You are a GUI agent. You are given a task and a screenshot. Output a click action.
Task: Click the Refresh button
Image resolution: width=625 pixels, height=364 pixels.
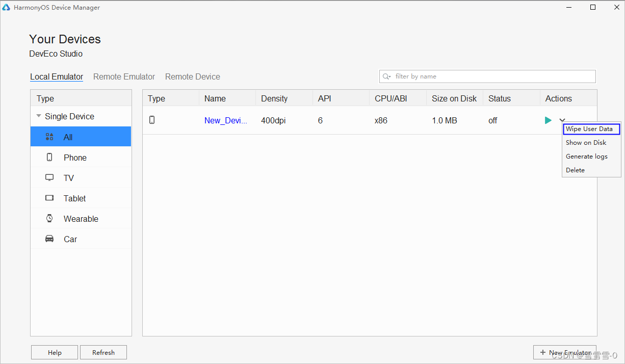pyautogui.click(x=103, y=352)
